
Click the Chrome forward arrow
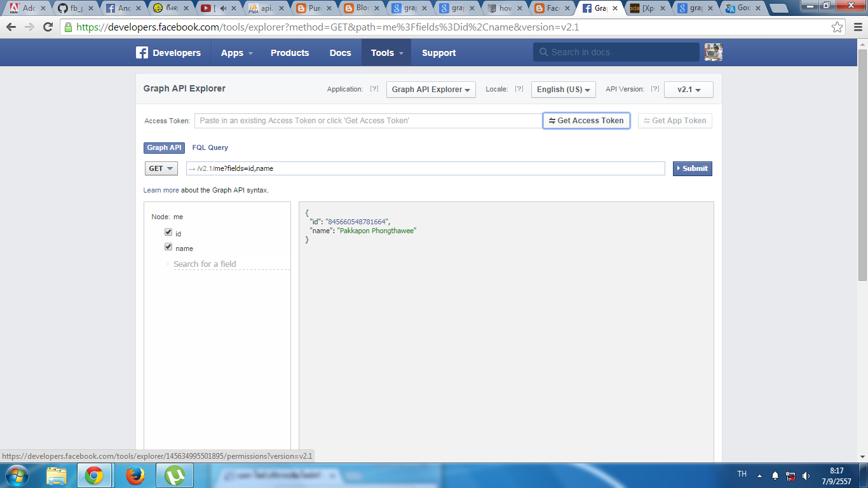coord(29,27)
